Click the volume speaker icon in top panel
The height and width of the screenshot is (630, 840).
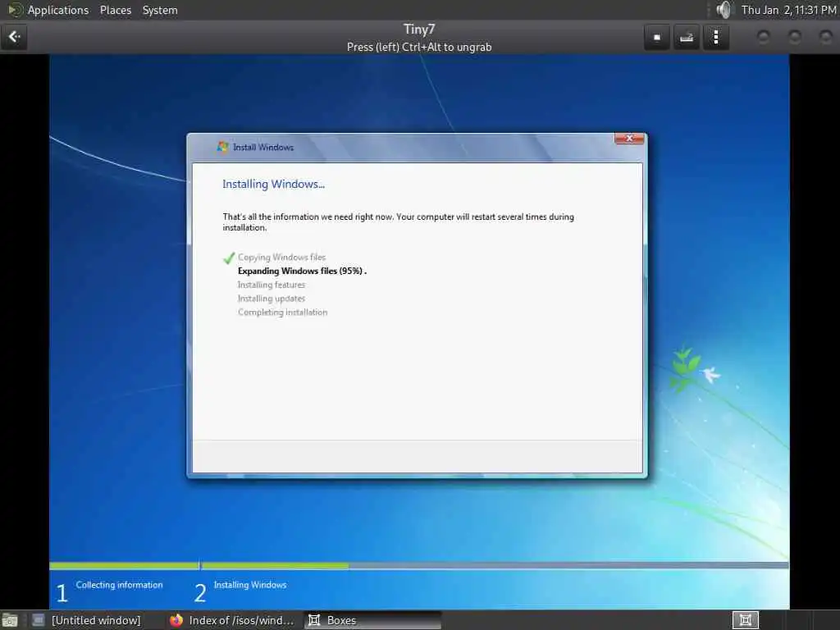point(724,10)
